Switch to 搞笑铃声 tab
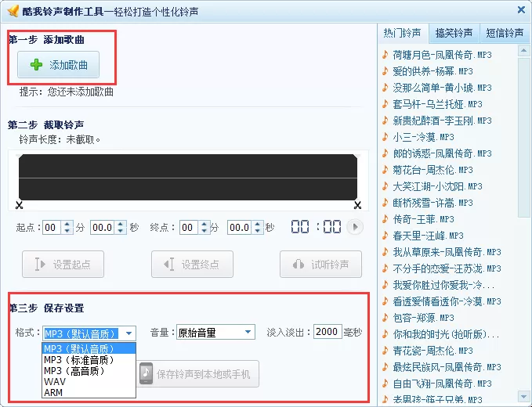The image size is (532, 407). [x=454, y=33]
